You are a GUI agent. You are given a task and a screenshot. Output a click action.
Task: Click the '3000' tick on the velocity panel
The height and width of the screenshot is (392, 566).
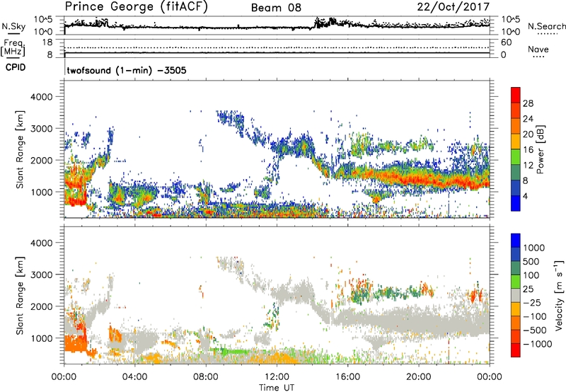point(41,275)
